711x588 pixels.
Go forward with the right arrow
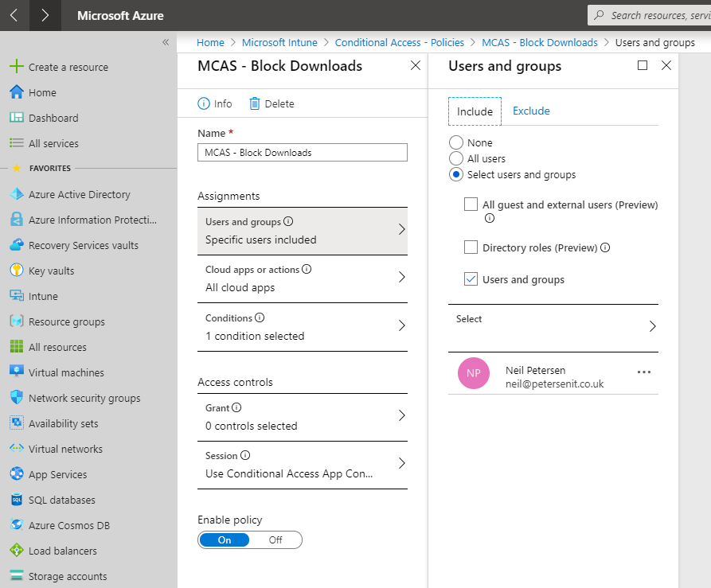pyautogui.click(x=45, y=15)
